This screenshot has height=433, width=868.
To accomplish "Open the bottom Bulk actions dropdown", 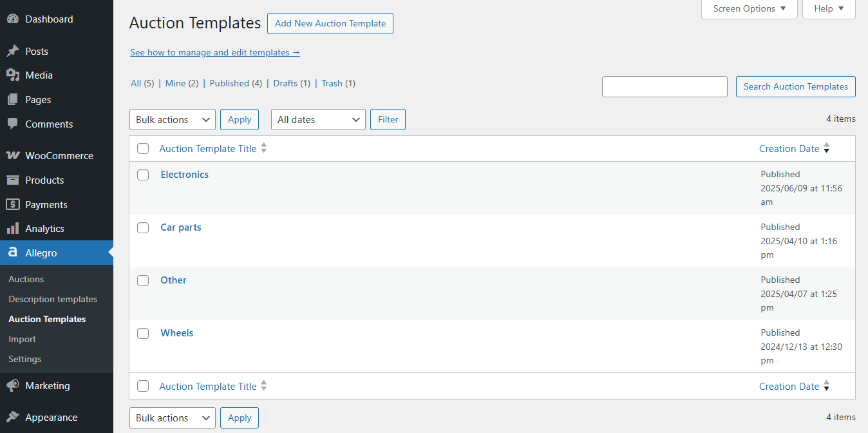I will (x=173, y=418).
